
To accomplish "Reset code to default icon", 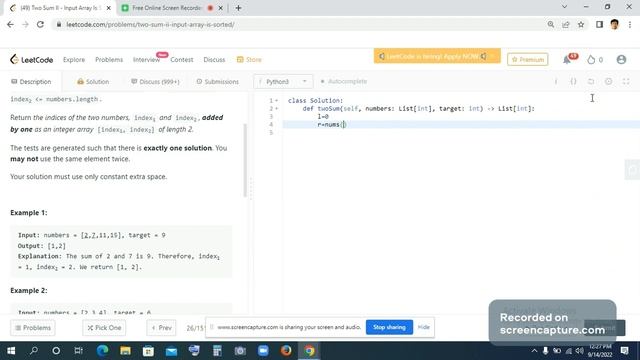I will 591,82.
